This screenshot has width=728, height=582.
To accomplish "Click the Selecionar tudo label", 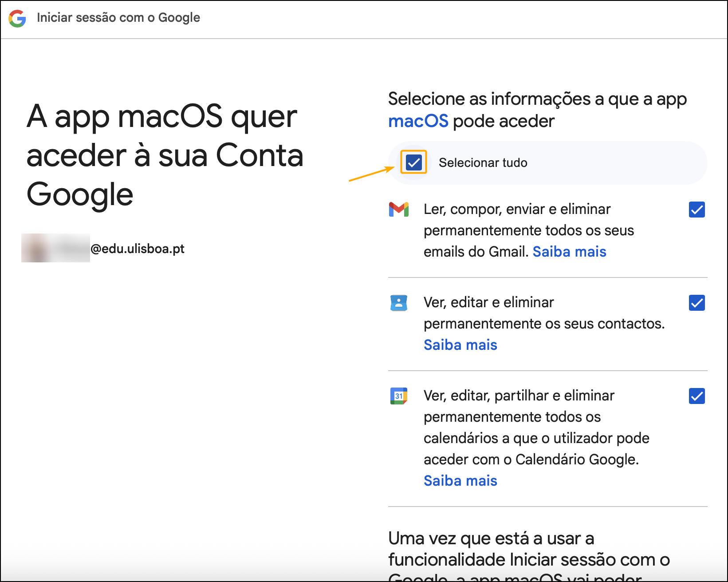I will point(483,163).
